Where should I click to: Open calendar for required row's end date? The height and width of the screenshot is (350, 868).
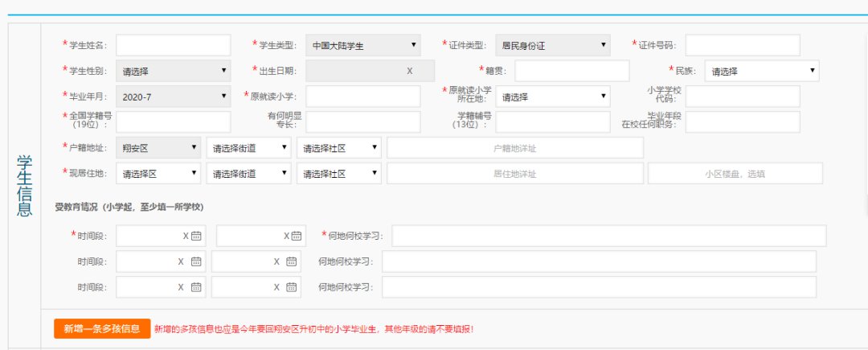coord(297,236)
